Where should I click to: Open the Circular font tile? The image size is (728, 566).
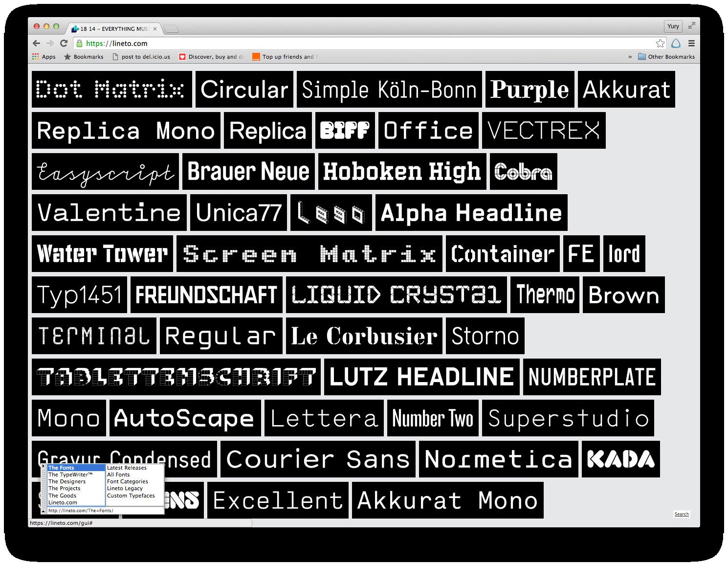pyautogui.click(x=244, y=89)
